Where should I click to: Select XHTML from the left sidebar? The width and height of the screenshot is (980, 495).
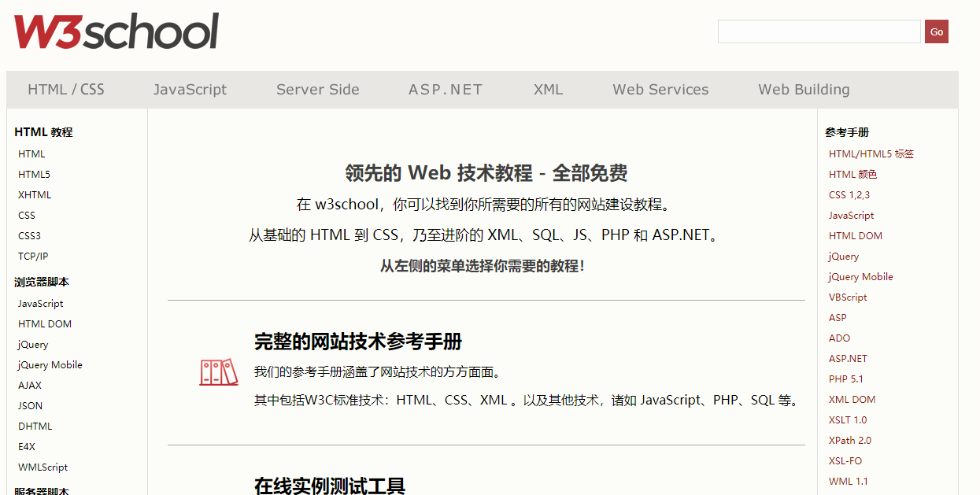(35, 194)
